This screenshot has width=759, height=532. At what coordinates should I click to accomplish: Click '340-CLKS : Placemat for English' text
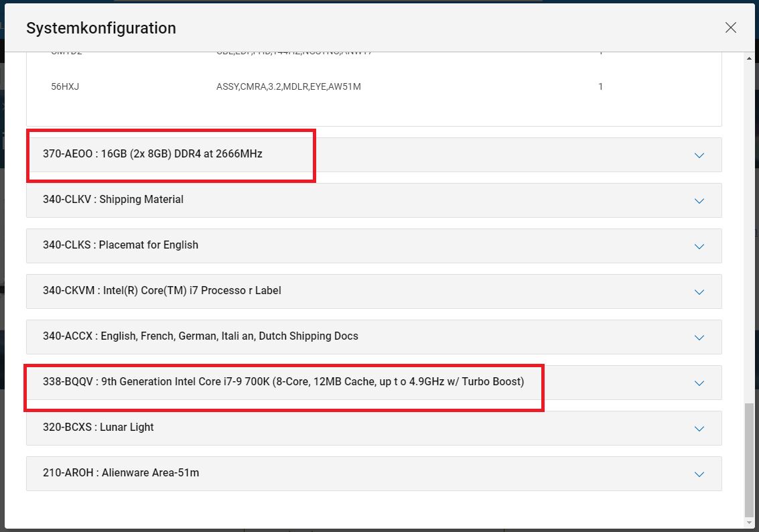click(x=121, y=245)
